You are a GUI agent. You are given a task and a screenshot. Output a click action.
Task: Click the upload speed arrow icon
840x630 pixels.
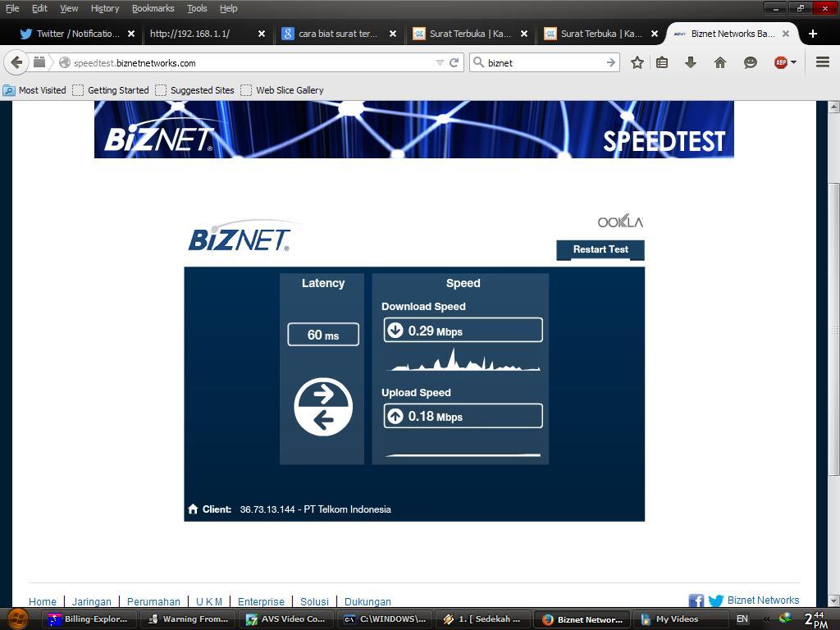pyautogui.click(x=395, y=416)
